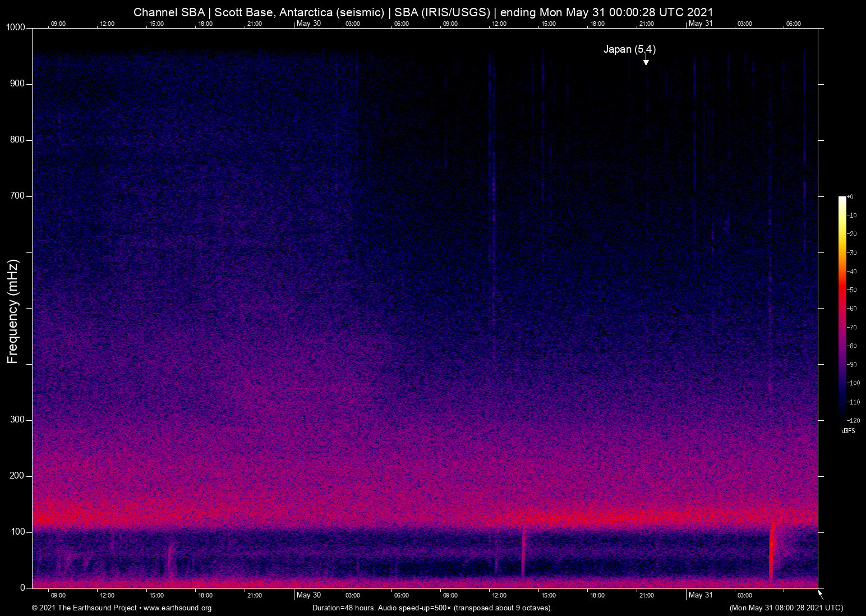Click the dBFS unit label under the color scale

[848, 431]
